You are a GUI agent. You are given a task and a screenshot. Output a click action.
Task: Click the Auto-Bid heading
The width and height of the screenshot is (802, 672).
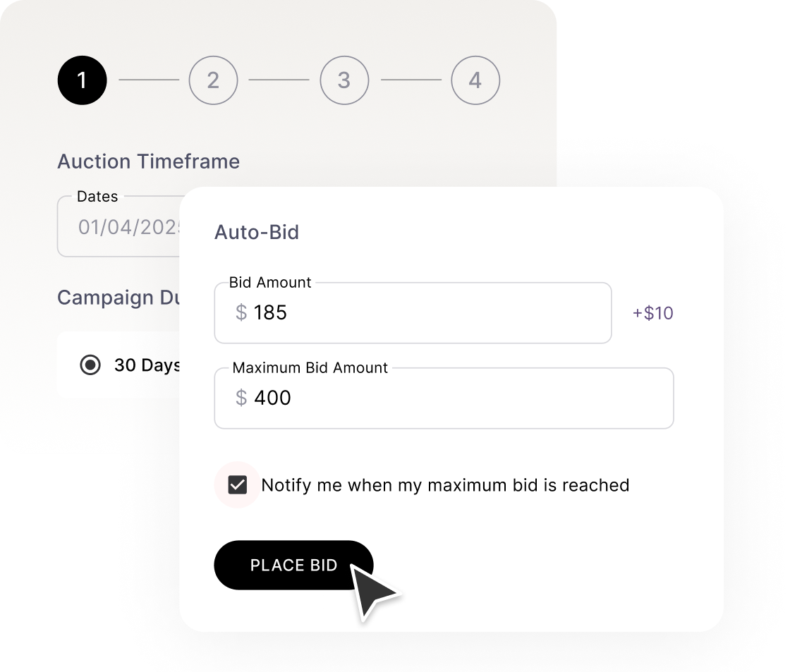257,233
